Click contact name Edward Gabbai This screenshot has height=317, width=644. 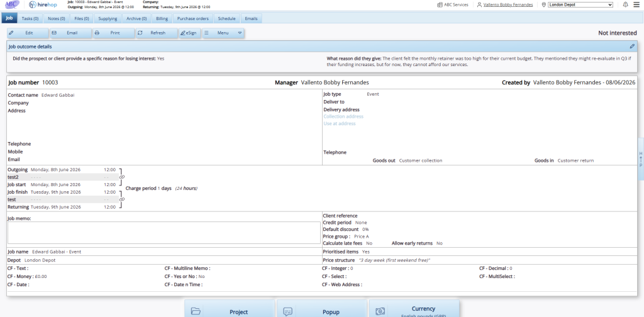[58, 95]
